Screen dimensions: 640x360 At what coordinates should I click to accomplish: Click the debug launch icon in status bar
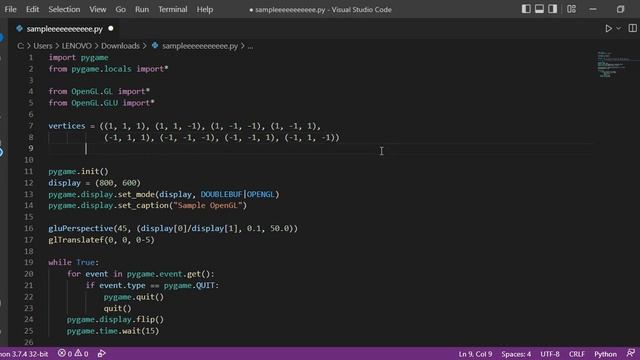pyautogui.click(x=102, y=354)
